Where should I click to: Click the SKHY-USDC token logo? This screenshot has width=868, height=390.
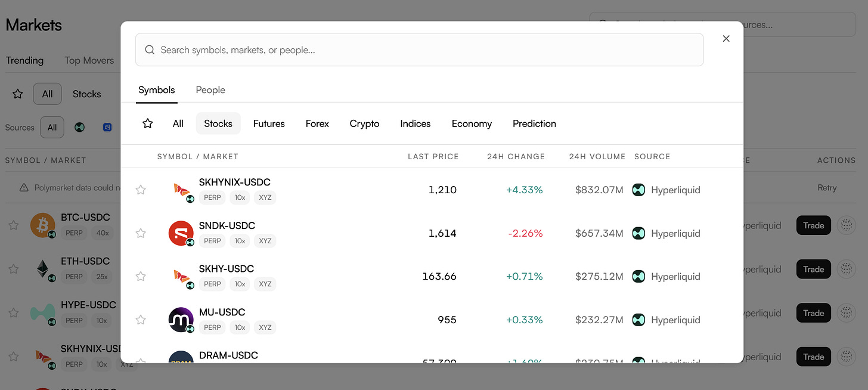(x=181, y=276)
